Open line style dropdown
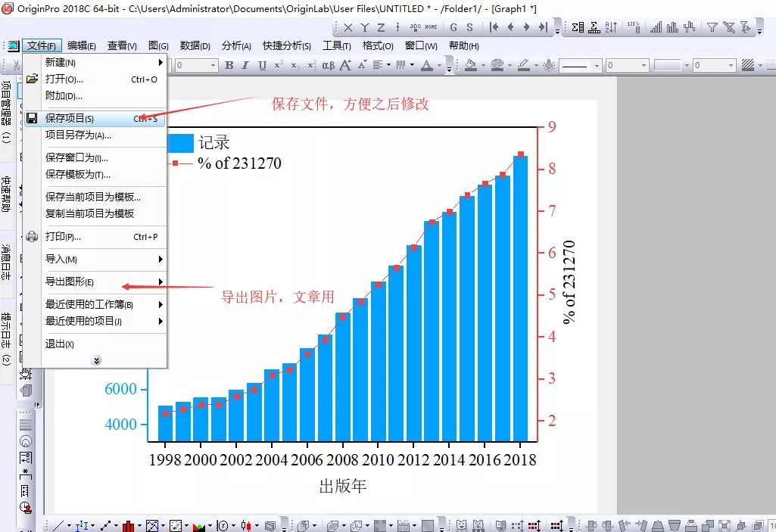This screenshot has width=776, height=532. [x=597, y=66]
